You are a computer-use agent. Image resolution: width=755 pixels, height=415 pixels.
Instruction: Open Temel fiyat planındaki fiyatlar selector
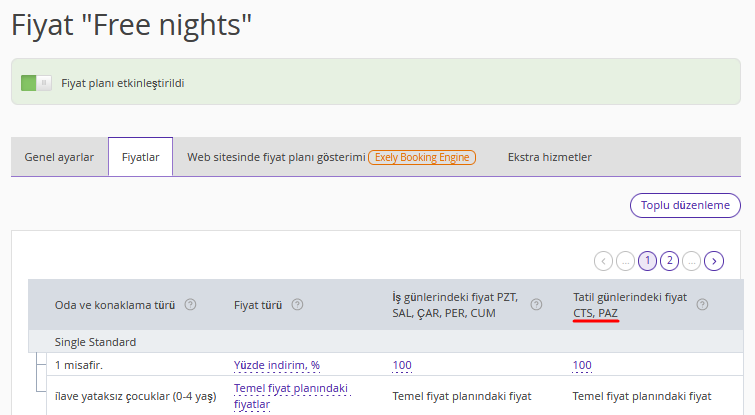click(292, 396)
